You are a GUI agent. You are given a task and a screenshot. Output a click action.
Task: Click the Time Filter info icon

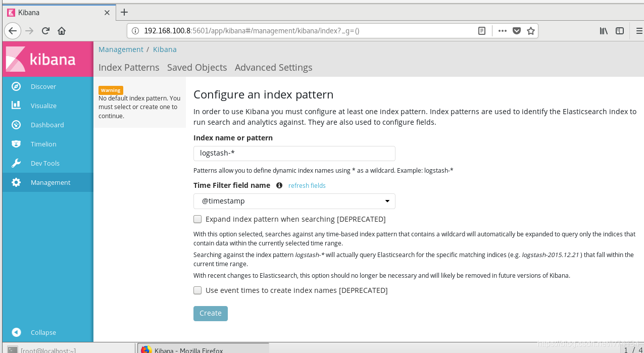[x=279, y=185]
